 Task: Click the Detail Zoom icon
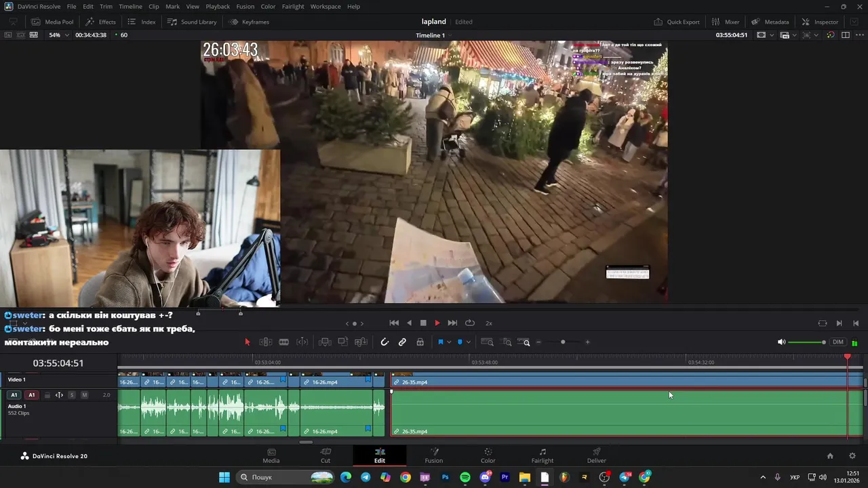click(507, 342)
